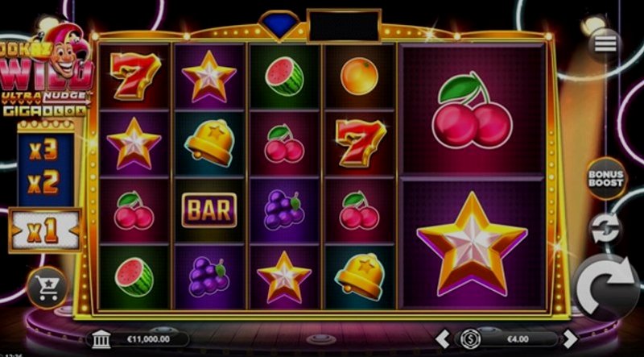Click the giant cherries symbol on the last reel
644x357 pixels.
473,110
